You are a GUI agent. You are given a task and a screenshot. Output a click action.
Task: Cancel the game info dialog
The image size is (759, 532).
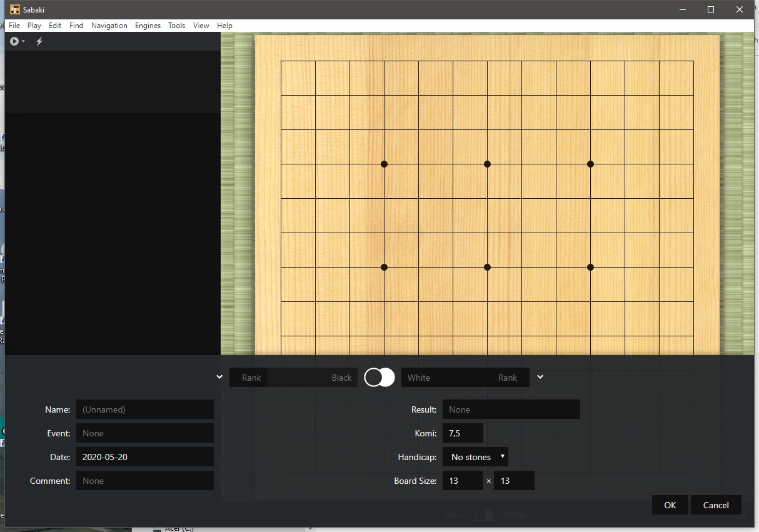[x=716, y=505]
